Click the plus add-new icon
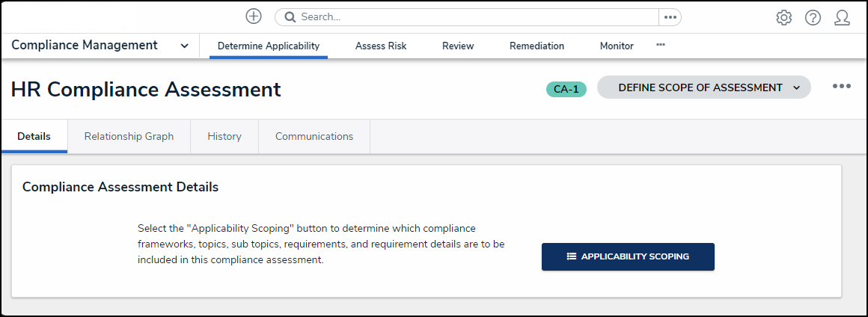The height and width of the screenshot is (317, 868). [254, 16]
